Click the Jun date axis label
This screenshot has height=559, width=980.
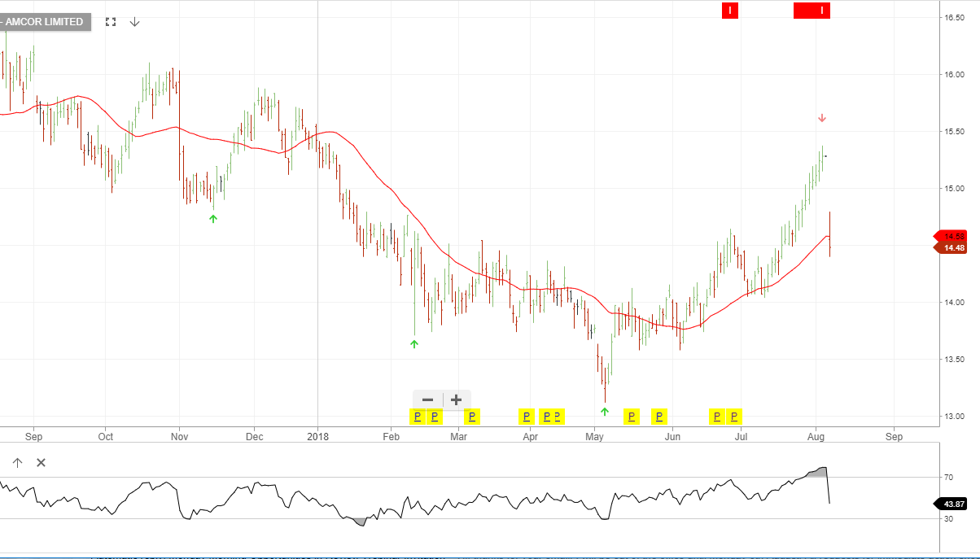tap(672, 436)
